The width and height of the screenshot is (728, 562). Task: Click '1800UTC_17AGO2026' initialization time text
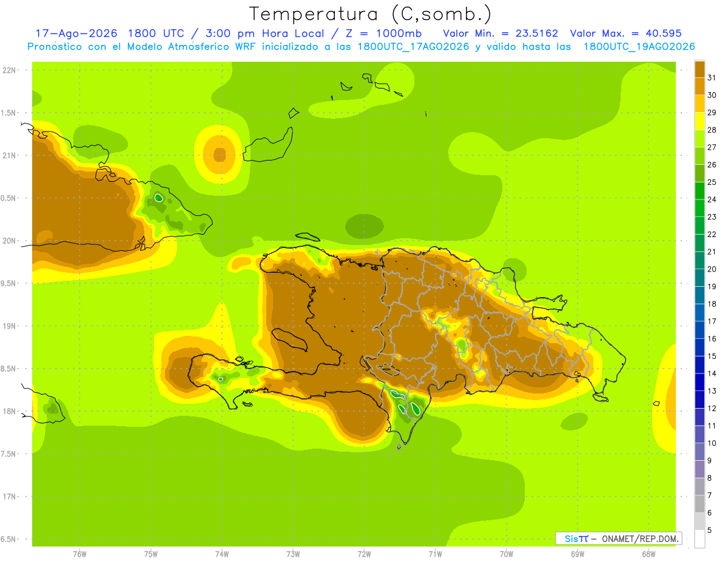click(x=414, y=47)
